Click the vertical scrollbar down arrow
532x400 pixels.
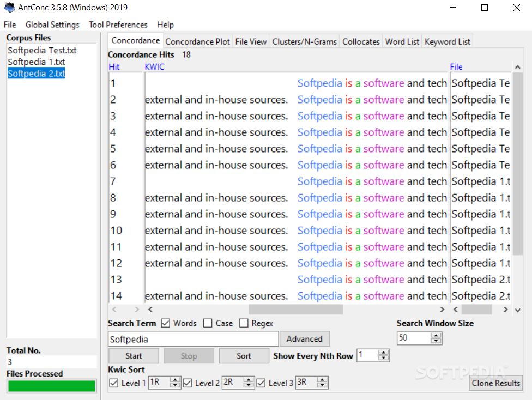pyautogui.click(x=518, y=310)
